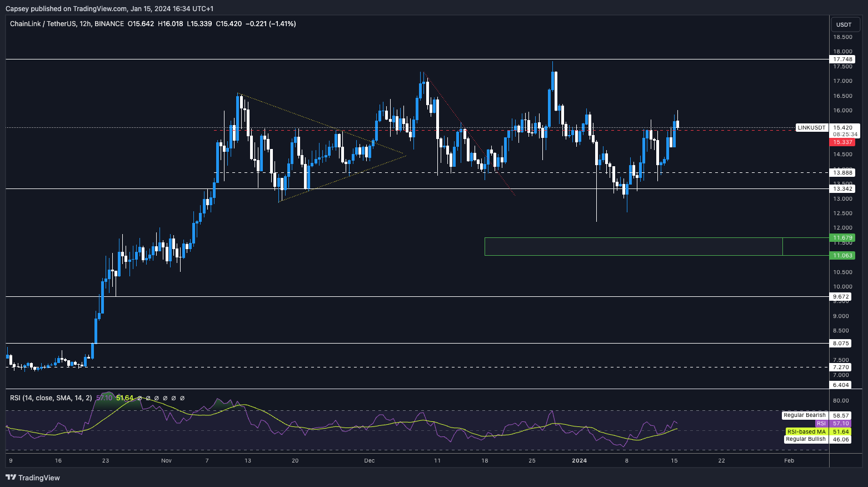The width and height of the screenshot is (868, 487).
Task: Click the Capsey published on TradingView.com header
Action: tap(109, 8)
